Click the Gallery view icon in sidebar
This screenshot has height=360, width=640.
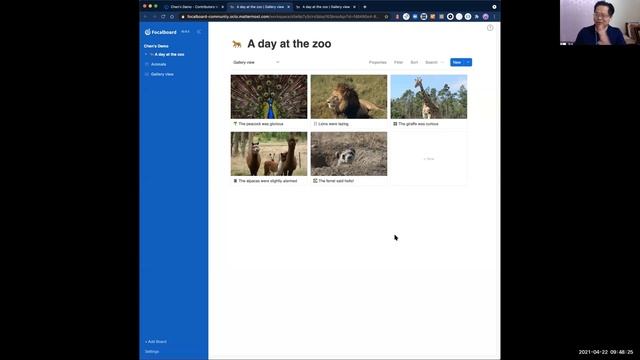click(x=147, y=74)
